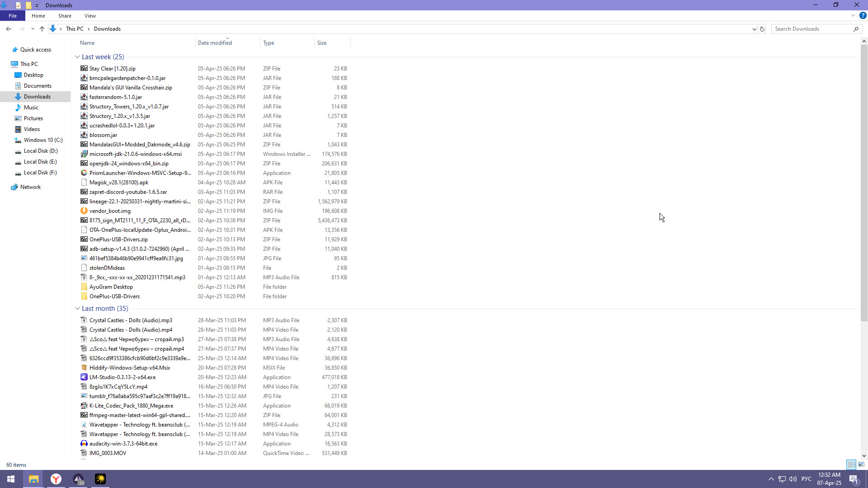Collapse the Last week group

tap(77, 57)
